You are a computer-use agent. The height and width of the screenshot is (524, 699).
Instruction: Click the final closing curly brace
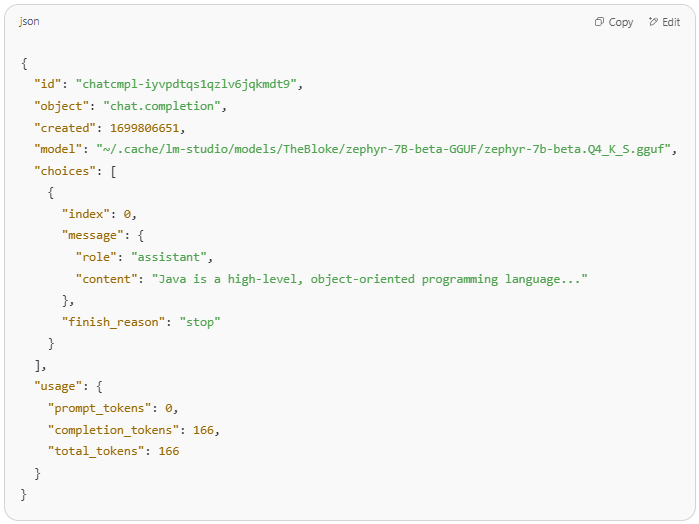[x=24, y=495]
